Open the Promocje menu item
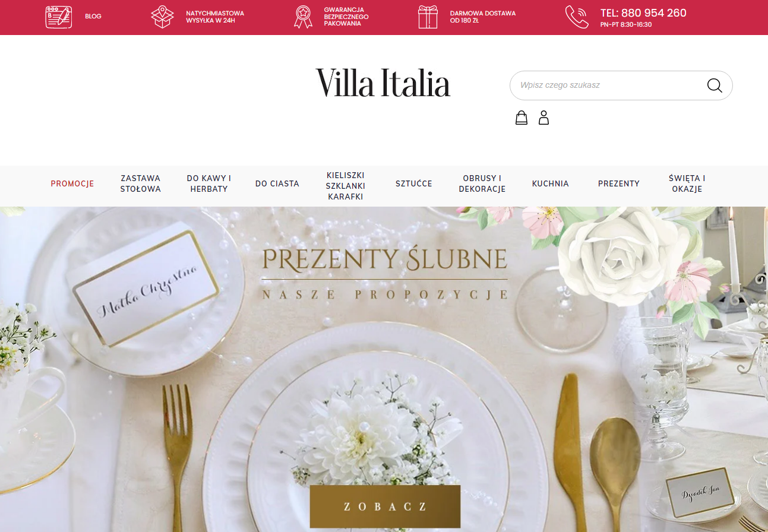This screenshot has height=532, width=768. pyautogui.click(x=72, y=183)
